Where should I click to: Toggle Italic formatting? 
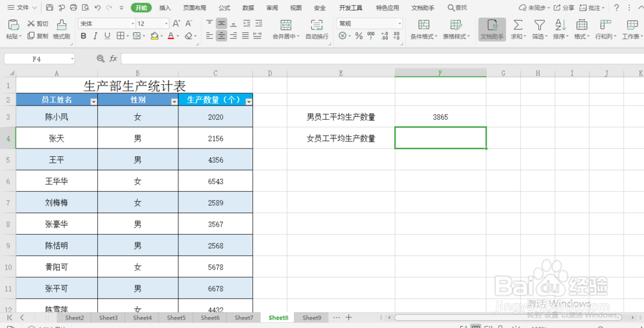point(95,36)
